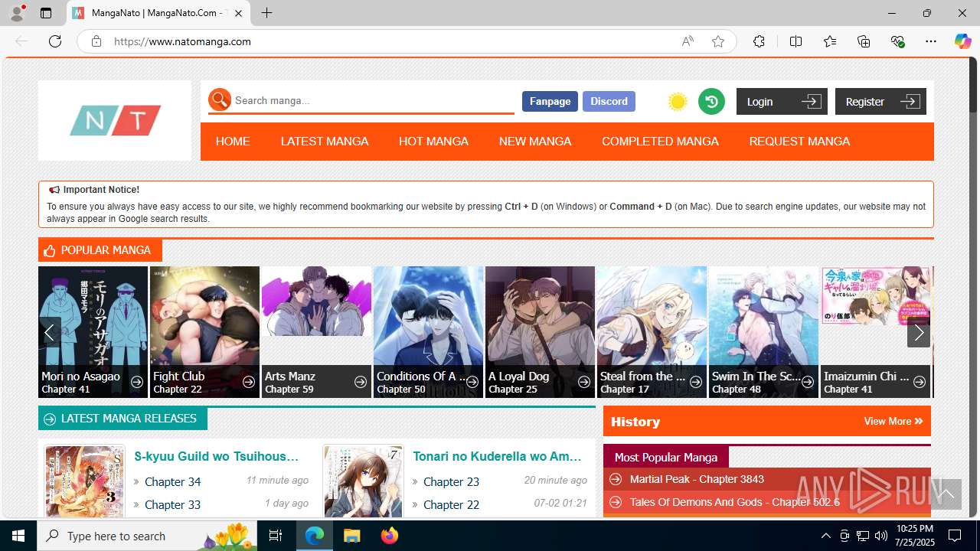980x551 pixels.
Task: Click History View More link
Action: click(x=893, y=421)
